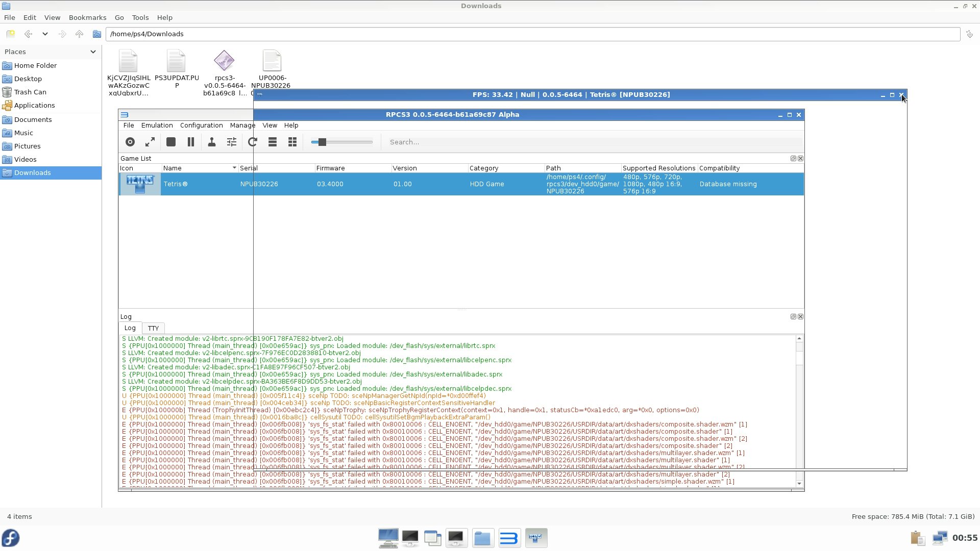
Task: Select the rpcs3-v0.0.5-6464 AppImage file
Action: 225,73
